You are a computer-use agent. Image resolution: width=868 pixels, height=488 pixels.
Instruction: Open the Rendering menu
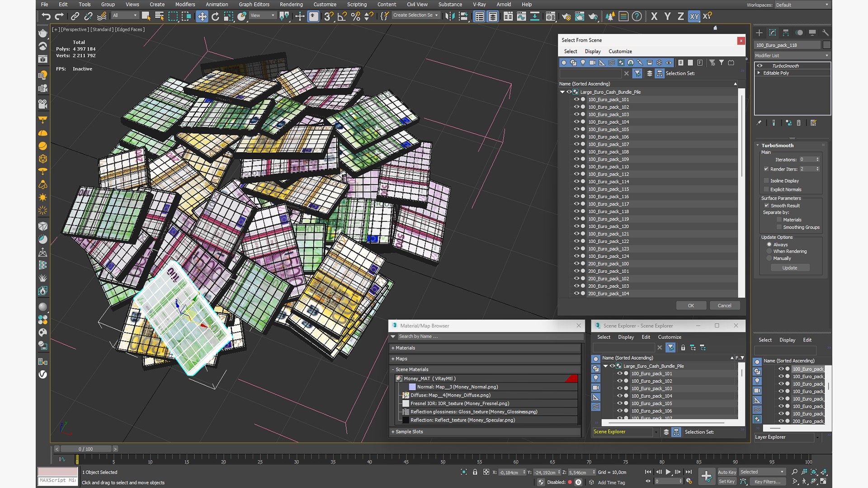(291, 5)
